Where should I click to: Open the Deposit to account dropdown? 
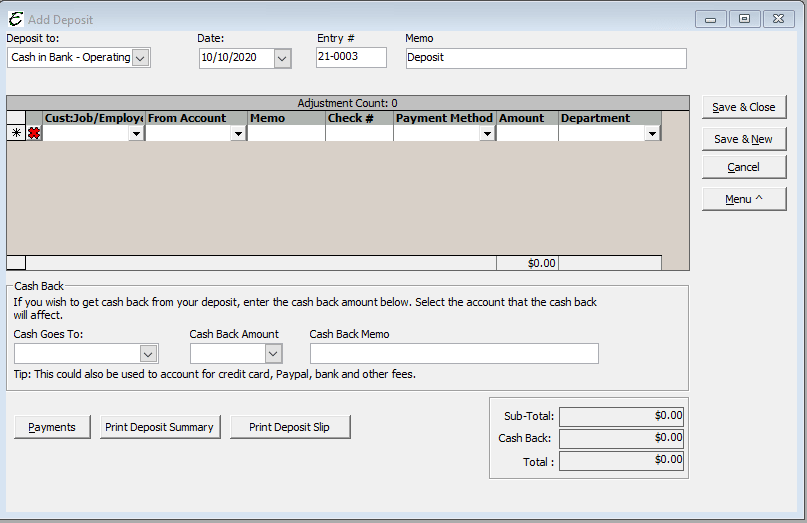pyautogui.click(x=141, y=58)
